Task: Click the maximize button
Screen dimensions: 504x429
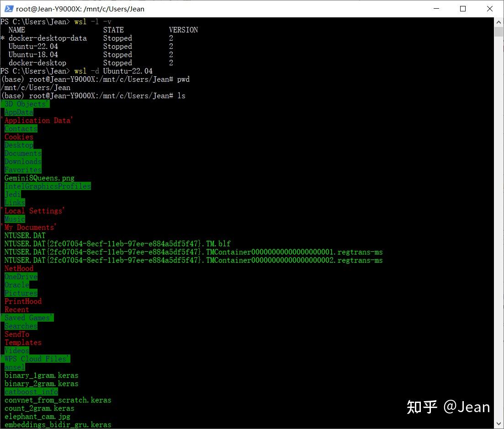Action: (462, 9)
